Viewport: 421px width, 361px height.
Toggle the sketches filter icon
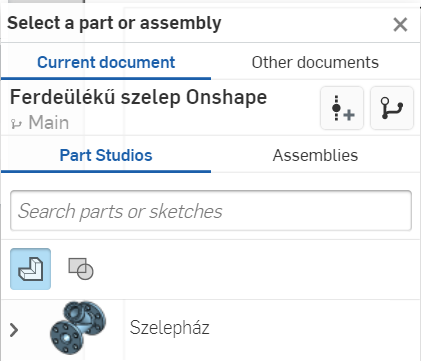81,269
